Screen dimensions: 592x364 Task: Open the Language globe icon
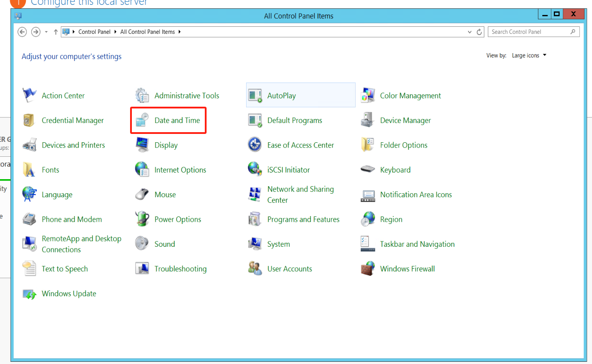pos(29,195)
